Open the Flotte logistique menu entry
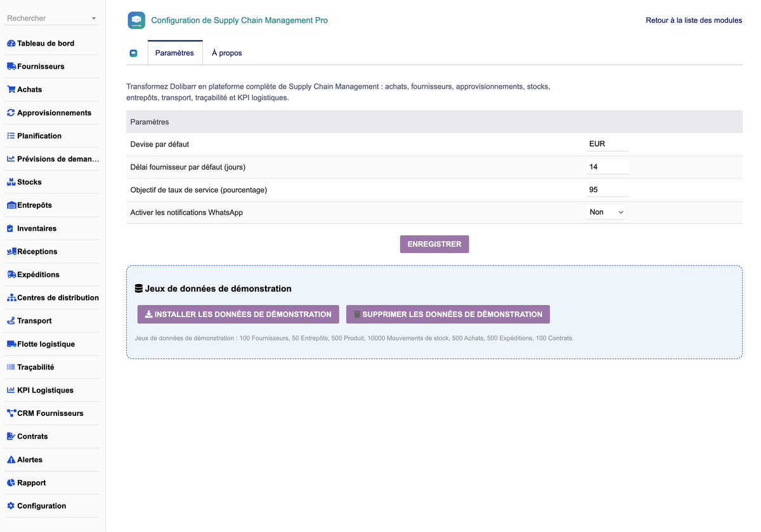 (46, 344)
